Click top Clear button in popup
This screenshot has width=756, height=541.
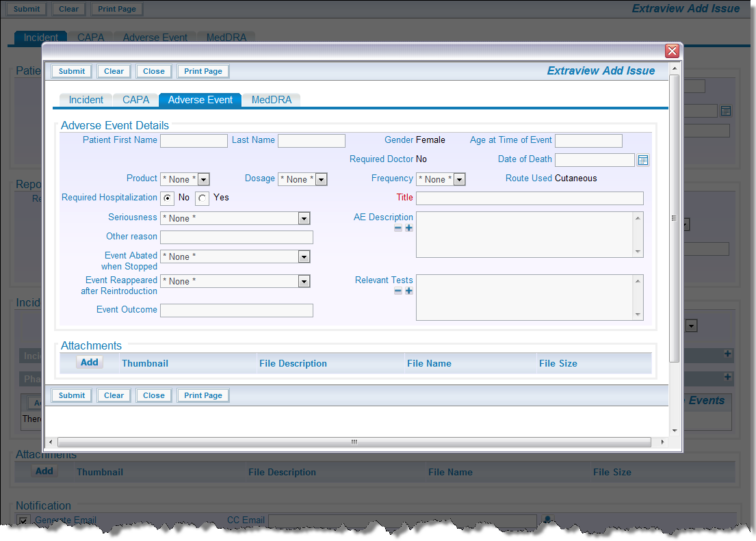pos(114,71)
